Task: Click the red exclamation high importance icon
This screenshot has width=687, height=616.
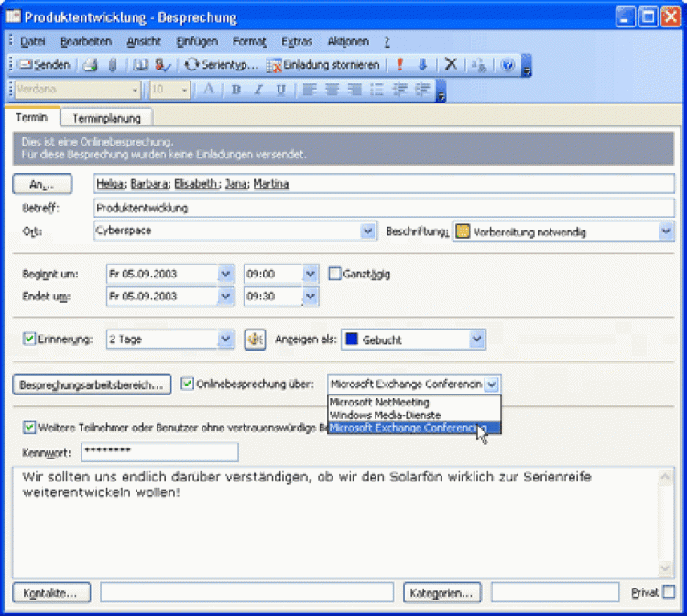Action: (x=400, y=65)
